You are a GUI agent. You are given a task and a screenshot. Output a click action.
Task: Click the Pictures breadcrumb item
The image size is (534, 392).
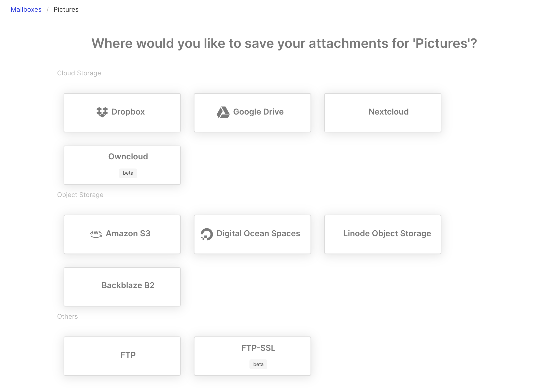pyautogui.click(x=66, y=9)
